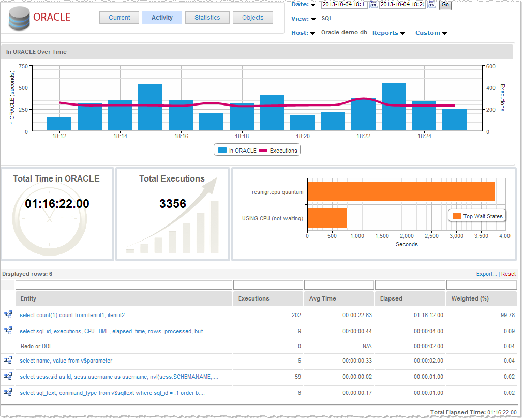524x420 pixels.
Task: Open plan icon for select sess.sid row
Action: click(8, 376)
